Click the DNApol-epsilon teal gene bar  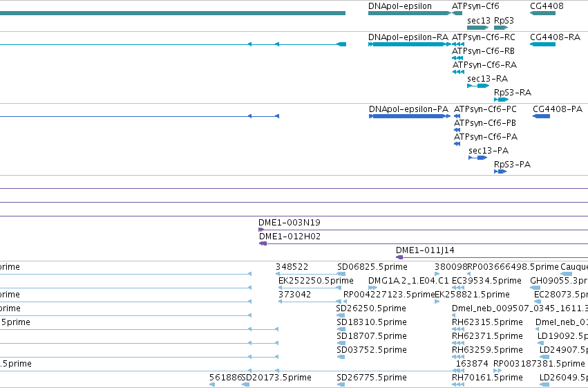(410, 13)
